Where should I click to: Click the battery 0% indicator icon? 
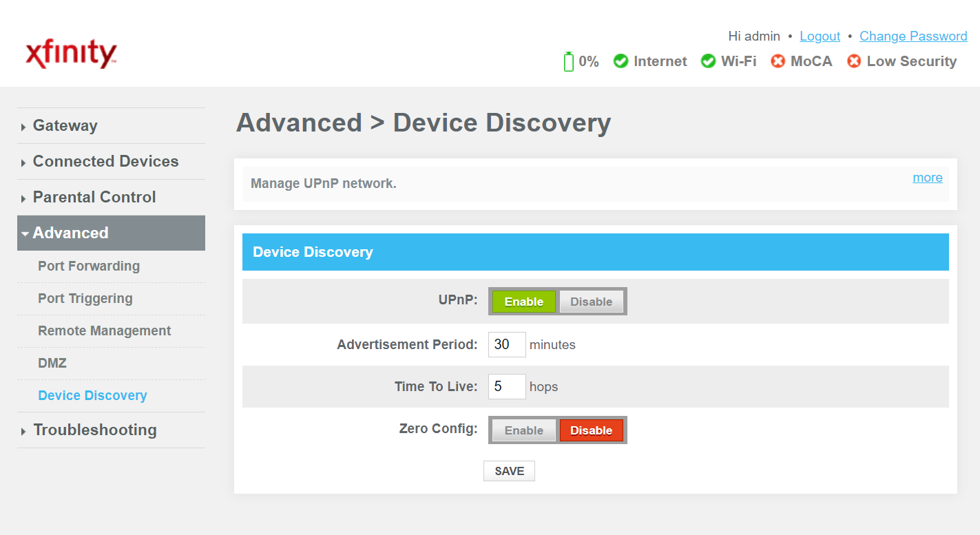tap(567, 61)
